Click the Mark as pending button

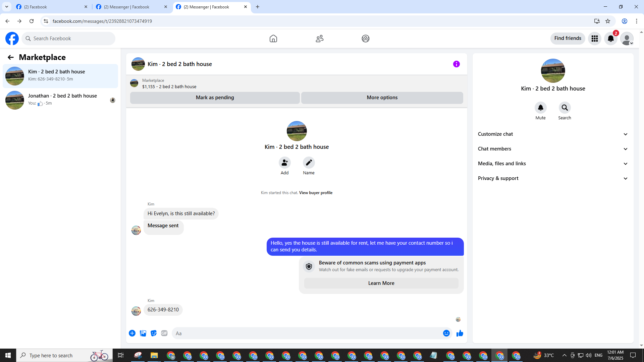(215, 98)
